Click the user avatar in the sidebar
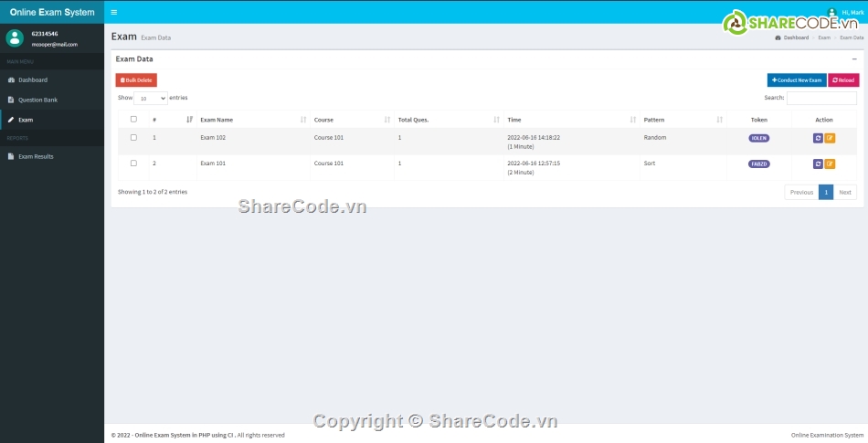 (15, 37)
